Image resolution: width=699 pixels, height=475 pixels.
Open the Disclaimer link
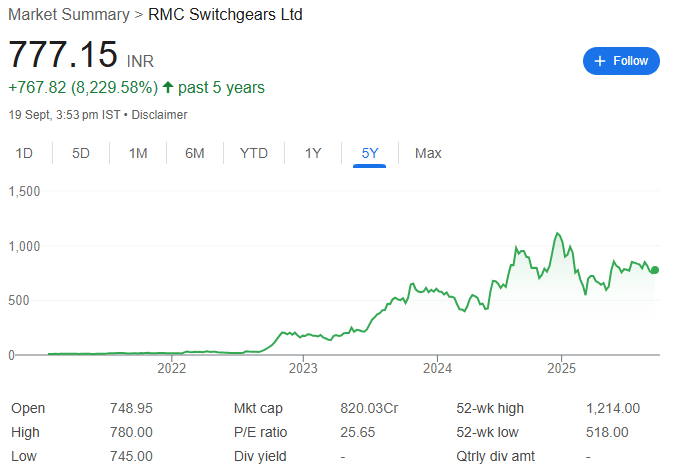tap(159, 115)
